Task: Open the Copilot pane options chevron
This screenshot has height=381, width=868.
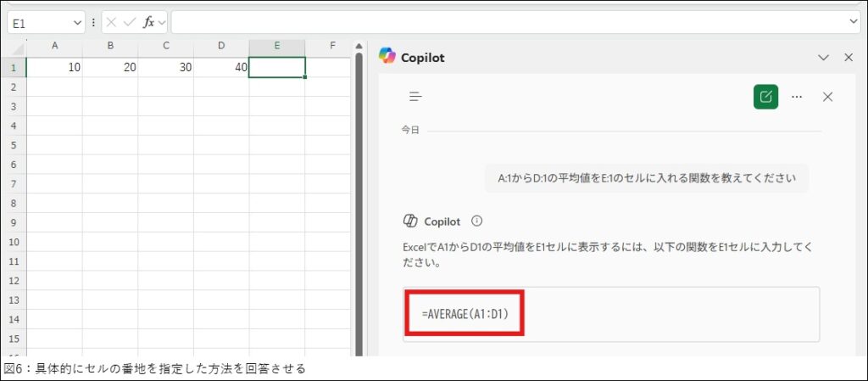Action: point(822,58)
